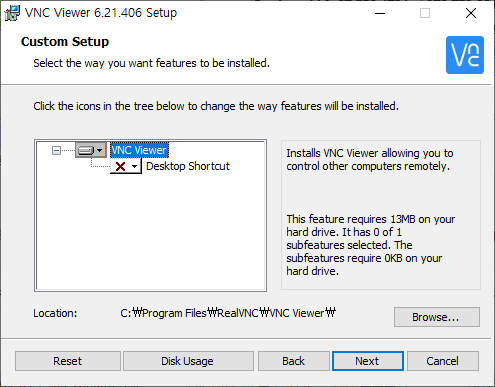Close the setup window

tap(471, 13)
